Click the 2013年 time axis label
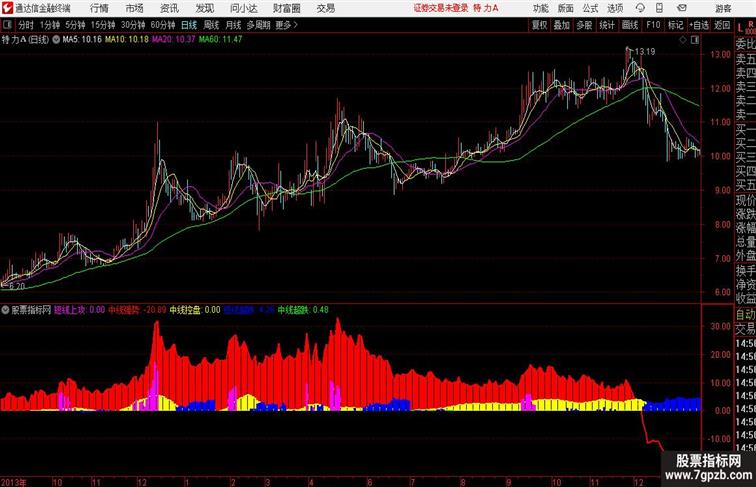 (14, 482)
